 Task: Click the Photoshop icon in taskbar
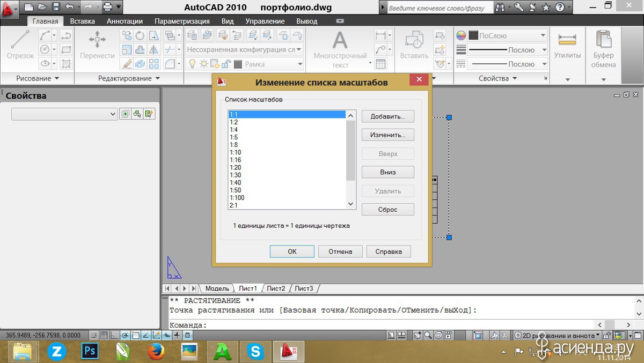(x=90, y=351)
